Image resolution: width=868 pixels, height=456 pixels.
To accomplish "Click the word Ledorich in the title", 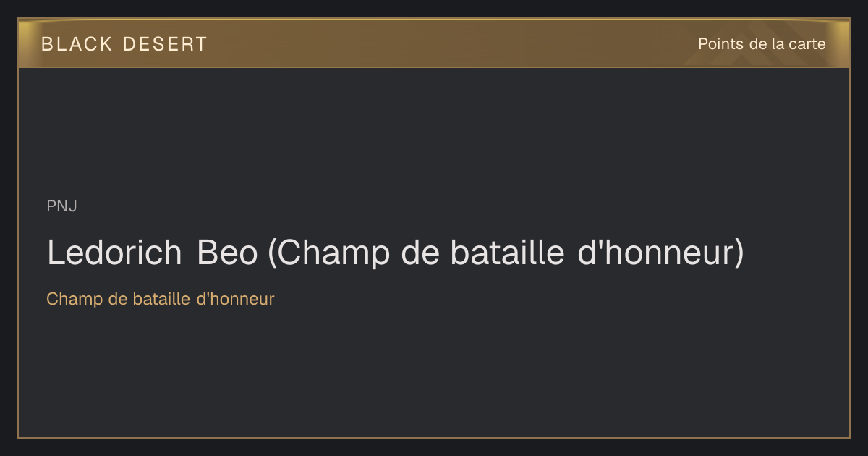I will tap(114, 253).
